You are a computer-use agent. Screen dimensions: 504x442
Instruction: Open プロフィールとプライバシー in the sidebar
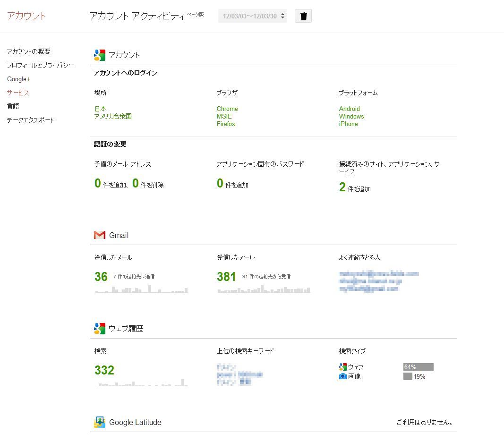click(41, 65)
